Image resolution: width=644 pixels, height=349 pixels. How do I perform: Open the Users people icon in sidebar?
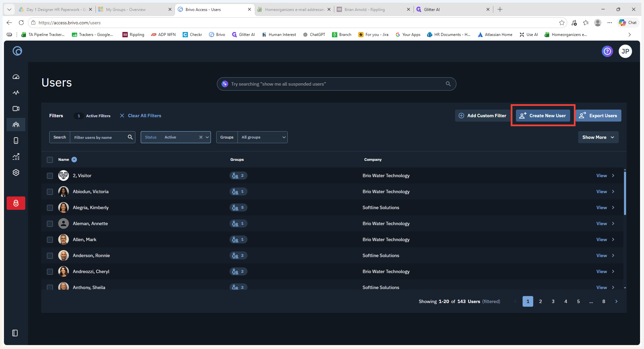(16, 125)
